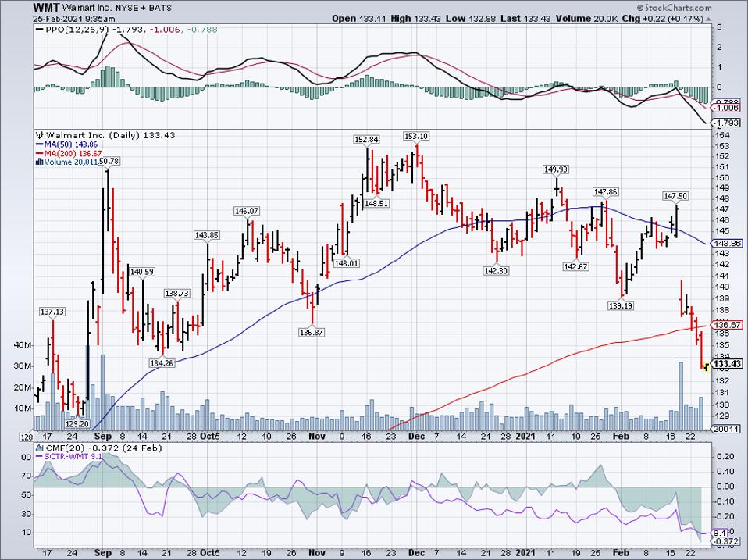This screenshot has width=748, height=560.
Task: Select the Open 133.11 value
Action: [359, 19]
